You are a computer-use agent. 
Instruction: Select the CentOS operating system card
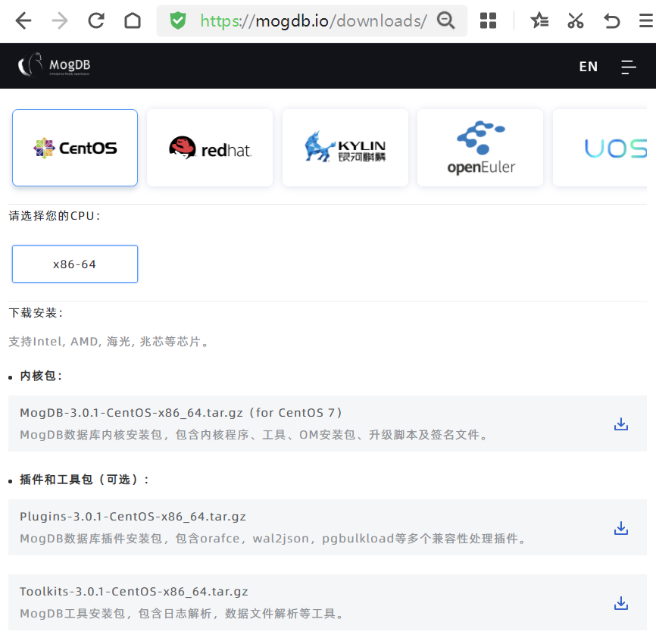click(x=75, y=148)
